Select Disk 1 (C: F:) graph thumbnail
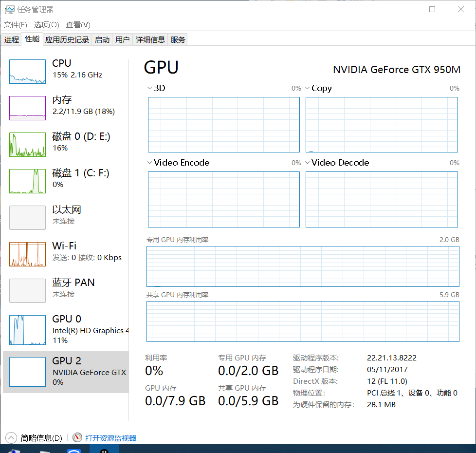 pyautogui.click(x=27, y=181)
